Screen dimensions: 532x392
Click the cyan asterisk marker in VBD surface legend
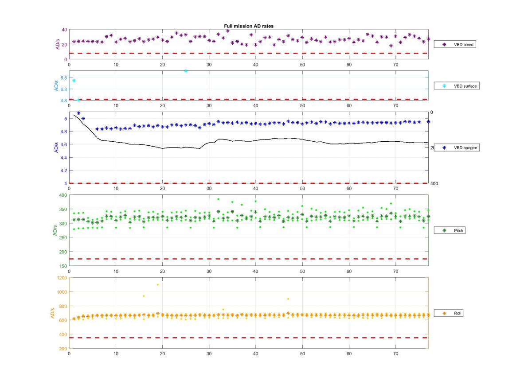click(444, 86)
